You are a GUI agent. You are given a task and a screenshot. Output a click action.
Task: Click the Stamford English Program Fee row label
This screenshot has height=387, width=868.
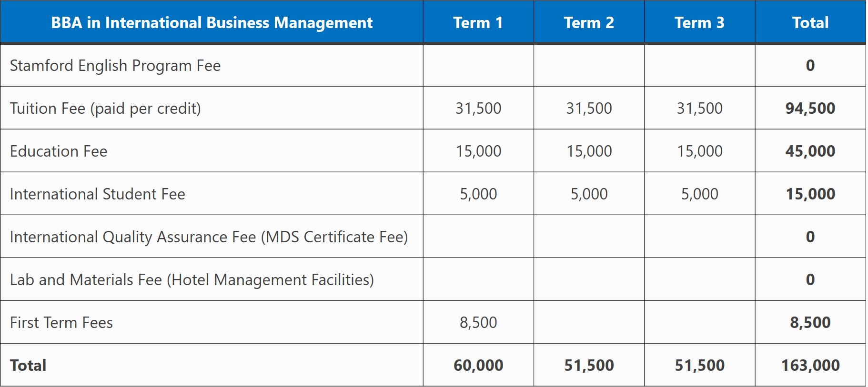click(115, 66)
